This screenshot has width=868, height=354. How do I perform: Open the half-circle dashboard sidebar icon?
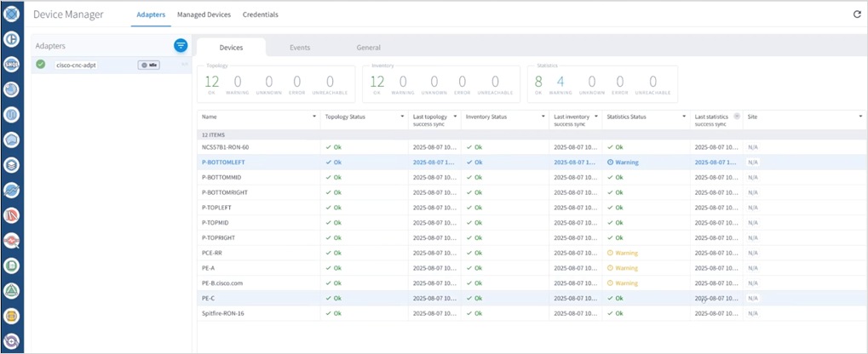(12, 39)
